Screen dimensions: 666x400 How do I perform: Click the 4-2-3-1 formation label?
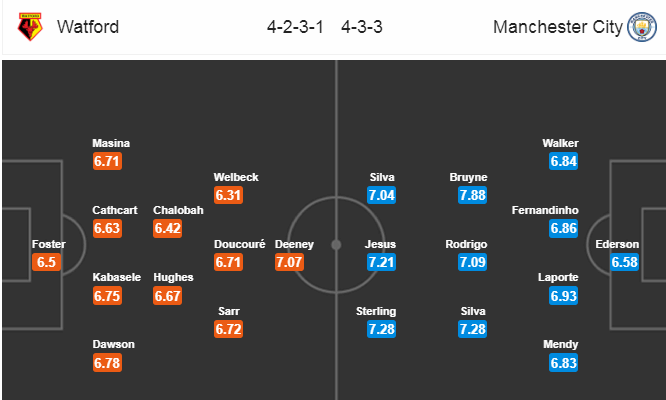coord(295,27)
